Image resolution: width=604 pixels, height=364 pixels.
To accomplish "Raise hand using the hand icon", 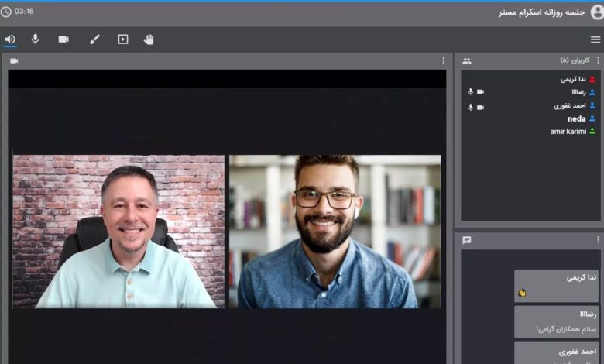I will 149,39.
